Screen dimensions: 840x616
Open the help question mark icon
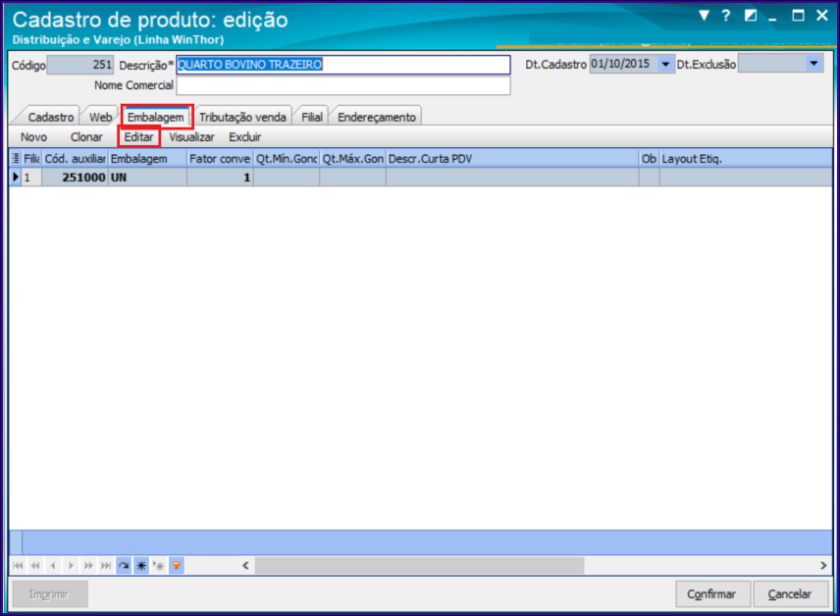click(726, 16)
